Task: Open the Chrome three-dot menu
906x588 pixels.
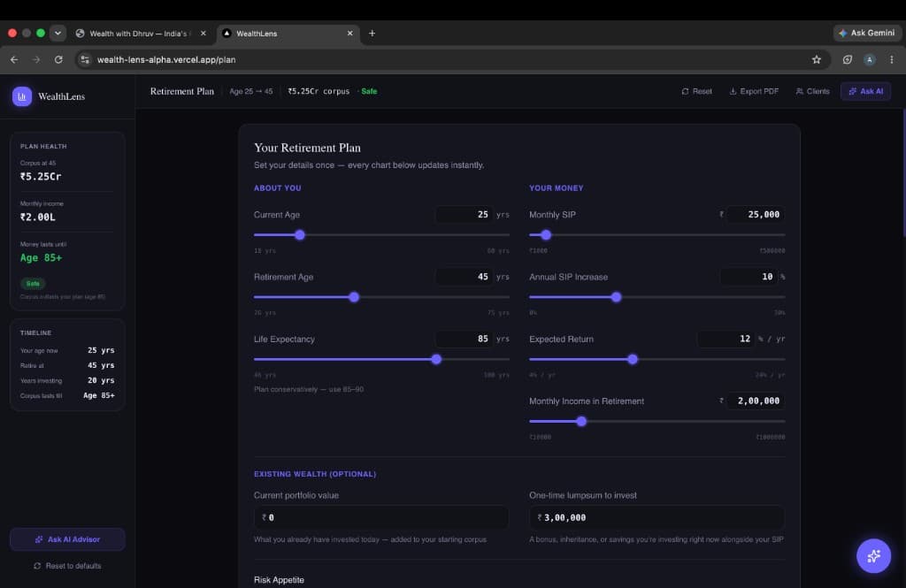Action: click(x=892, y=59)
